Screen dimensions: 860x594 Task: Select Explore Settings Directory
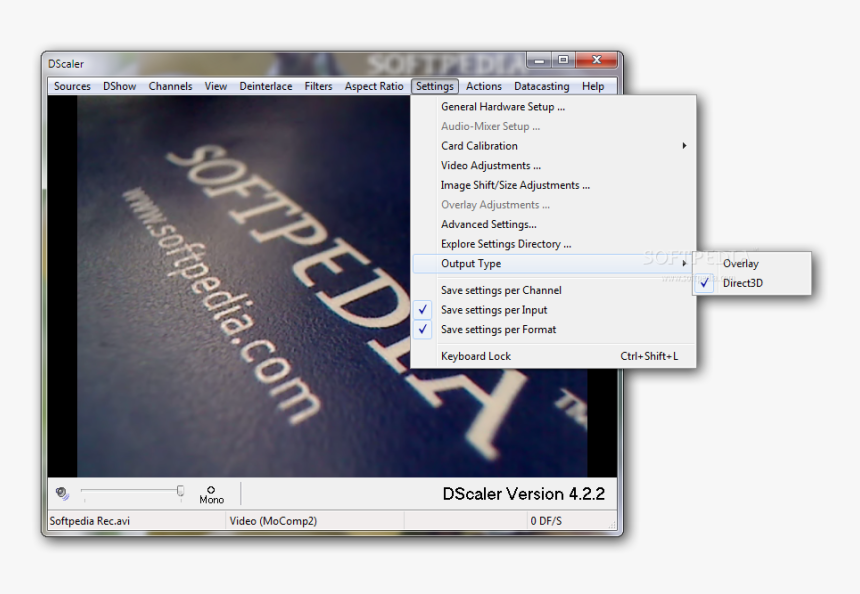(553, 244)
